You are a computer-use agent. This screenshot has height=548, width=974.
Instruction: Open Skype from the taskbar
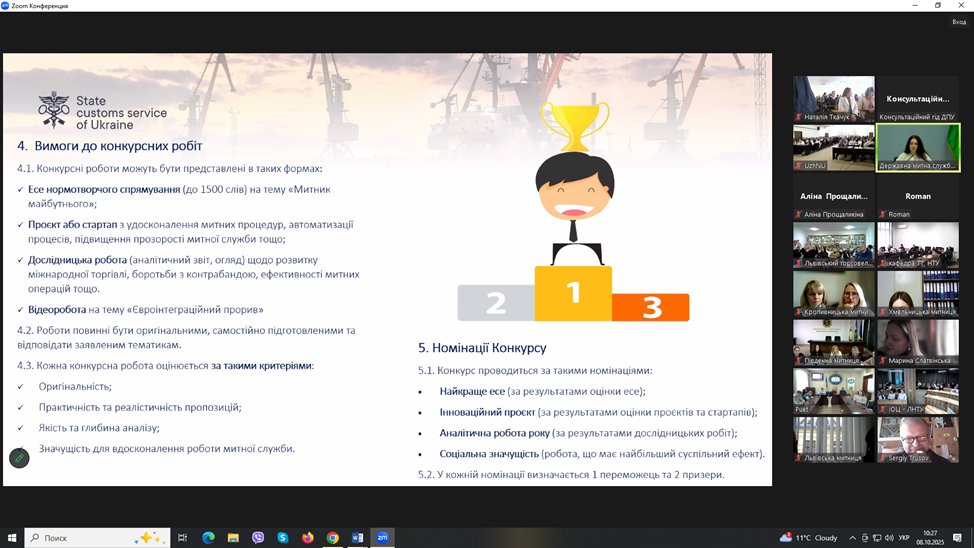pyautogui.click(x=283, y=537)
